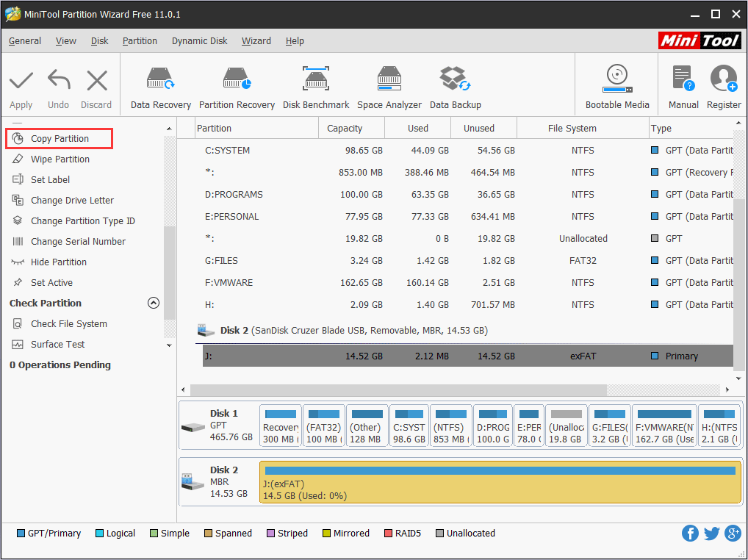The image size is (748, 560).
Task: Select the 853.00 MB recovery partition row
Action: pyautogui.click(x=468, y=172)
